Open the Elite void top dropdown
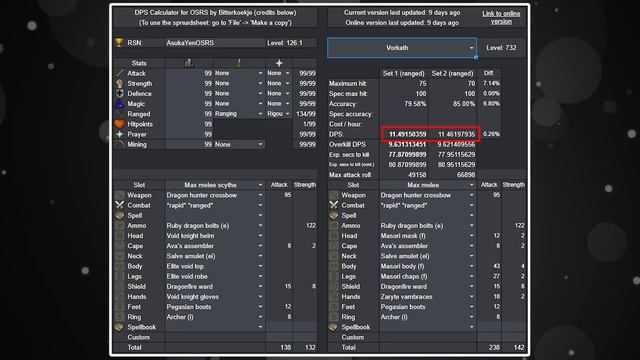This screenshot has width=640, height=360. 215,266
